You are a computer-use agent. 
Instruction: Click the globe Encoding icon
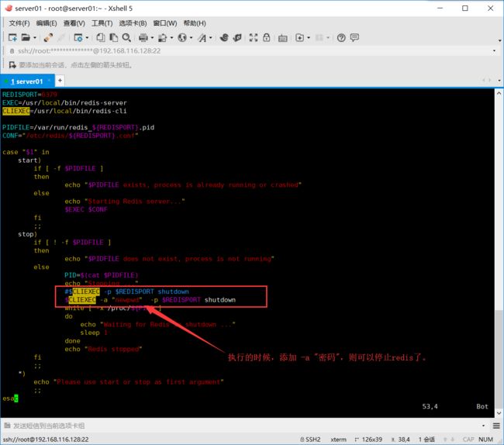coord(182,37)
